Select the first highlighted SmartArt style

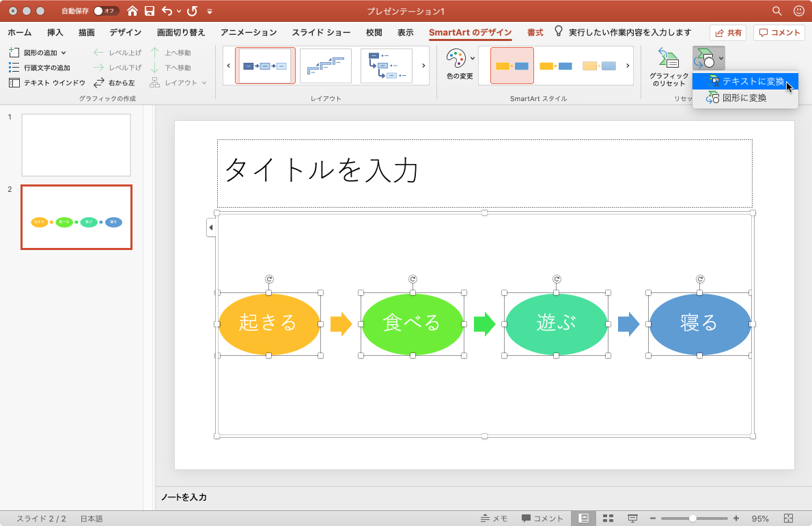click(x=512, y=66)
